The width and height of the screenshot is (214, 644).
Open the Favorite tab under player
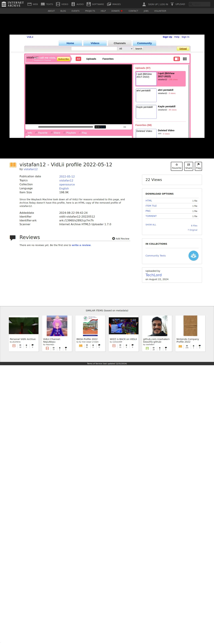point(42,133)
